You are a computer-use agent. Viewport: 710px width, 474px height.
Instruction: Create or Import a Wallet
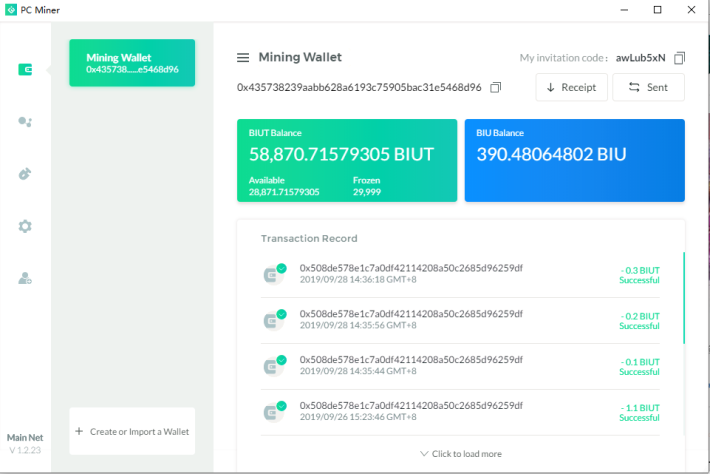132,431
